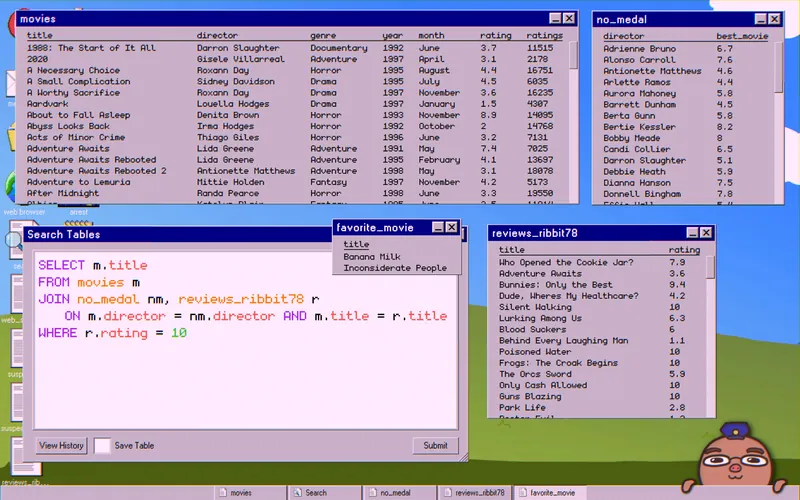Image resolution: width=800 pixels, height=500 pixels.
Task: Click the ratings column header in movies
Action: [544, 35]
